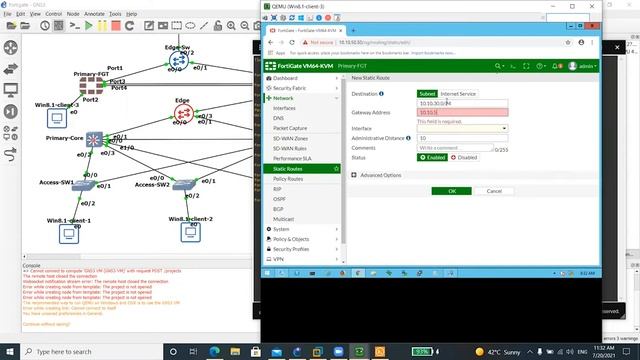The image size is (640, 360).
Task: Start all nodes with green play icon
Action: (89, 26)
